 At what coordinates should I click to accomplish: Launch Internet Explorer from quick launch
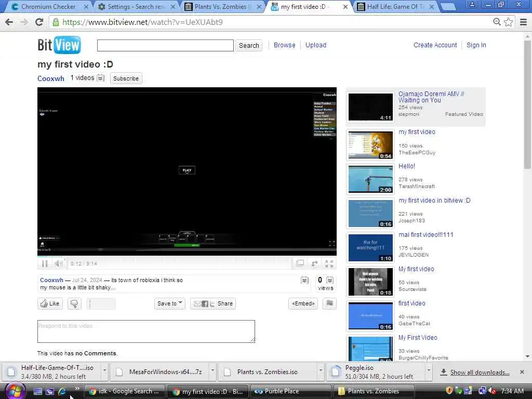62,391
